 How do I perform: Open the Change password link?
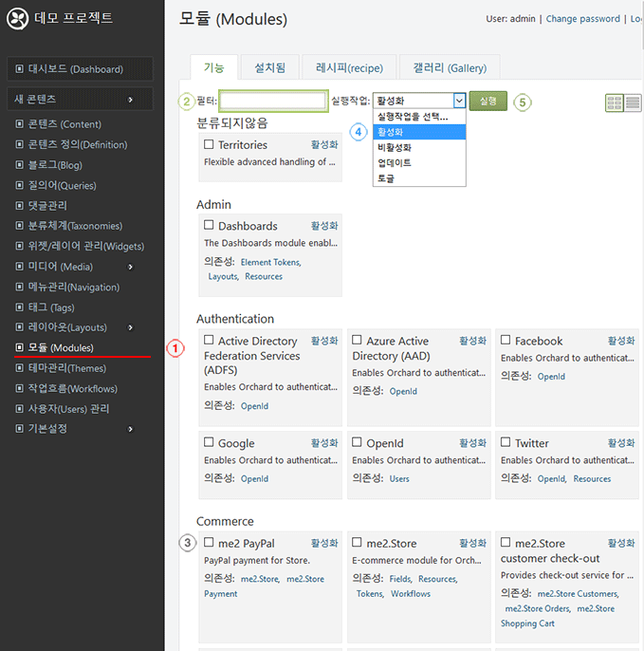[x=582, y=19]
